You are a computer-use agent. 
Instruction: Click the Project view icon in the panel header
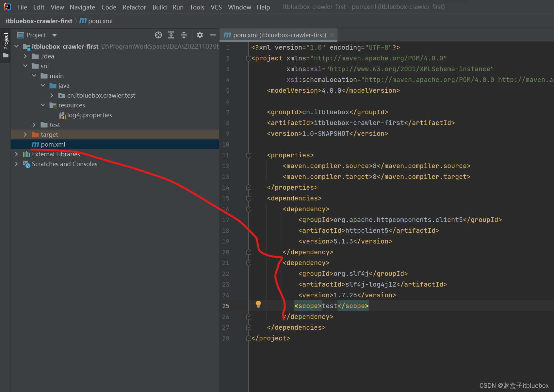(21, 35)
